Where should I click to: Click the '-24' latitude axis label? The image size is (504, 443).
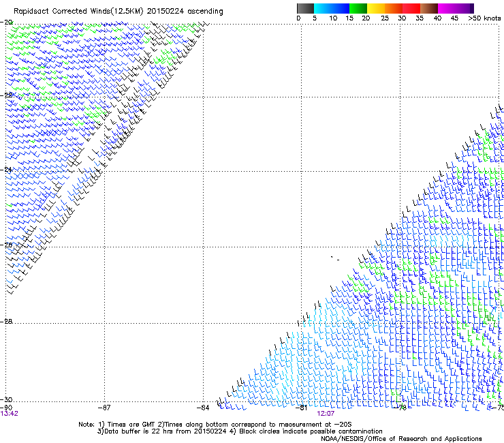[x=6, y=170]
